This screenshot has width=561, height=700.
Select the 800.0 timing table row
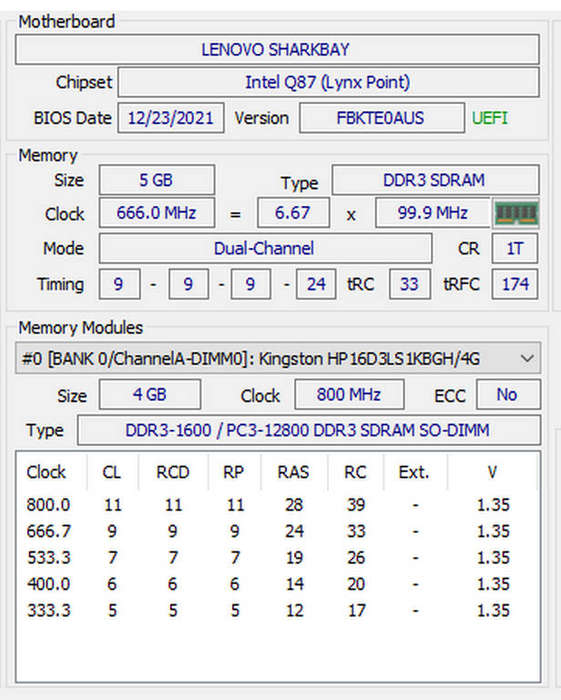[278, 505]
